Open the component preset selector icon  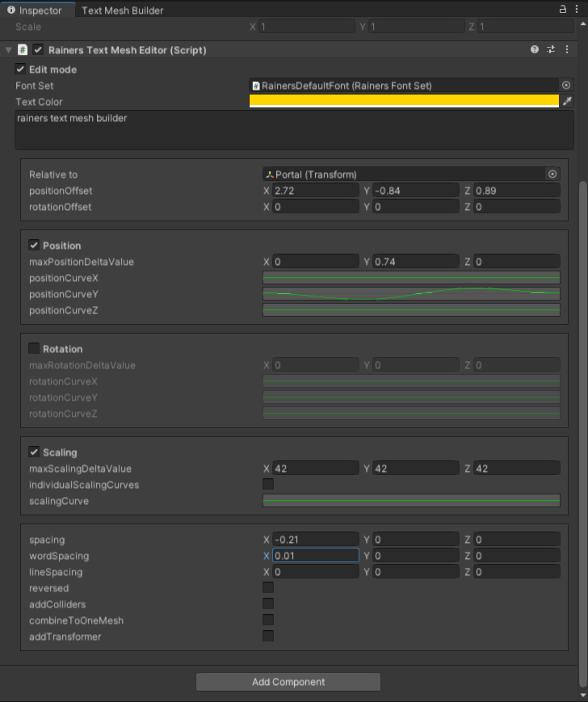550,50
